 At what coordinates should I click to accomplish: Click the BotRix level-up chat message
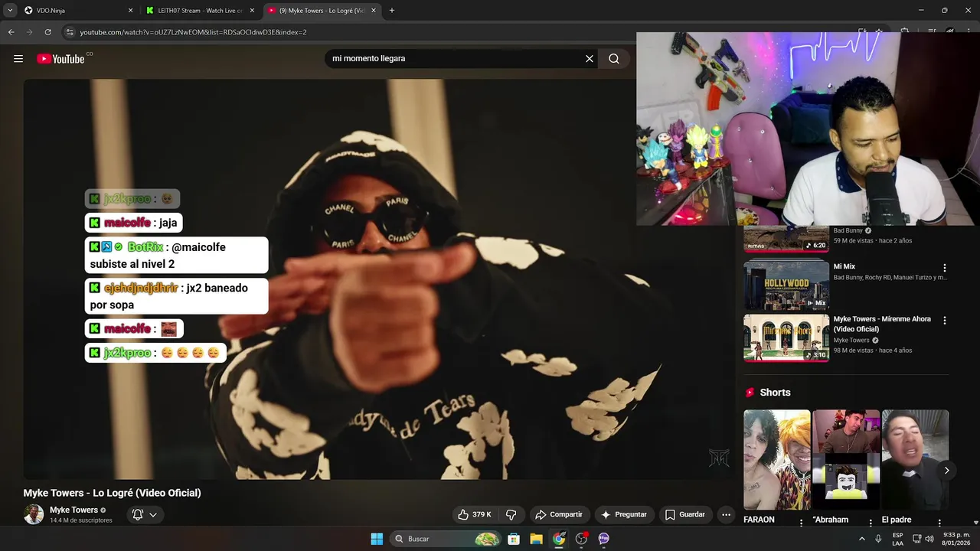(177, 256)
